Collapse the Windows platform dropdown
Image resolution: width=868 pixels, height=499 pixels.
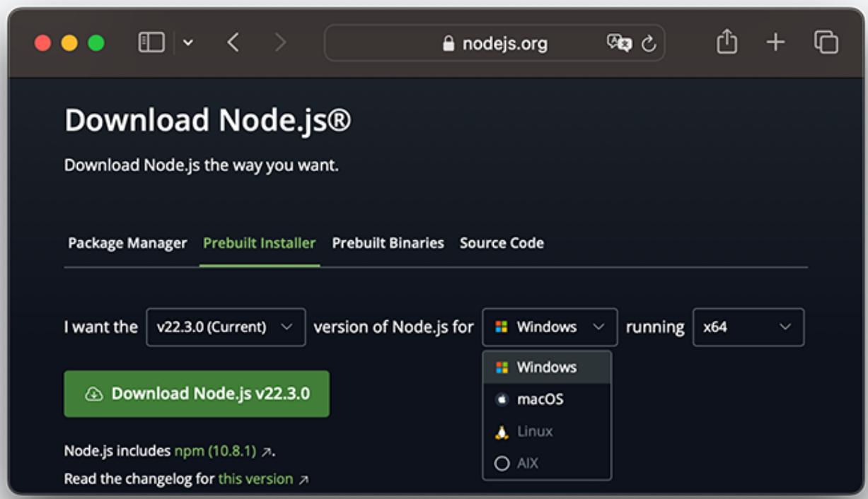(x=550, y=327)
